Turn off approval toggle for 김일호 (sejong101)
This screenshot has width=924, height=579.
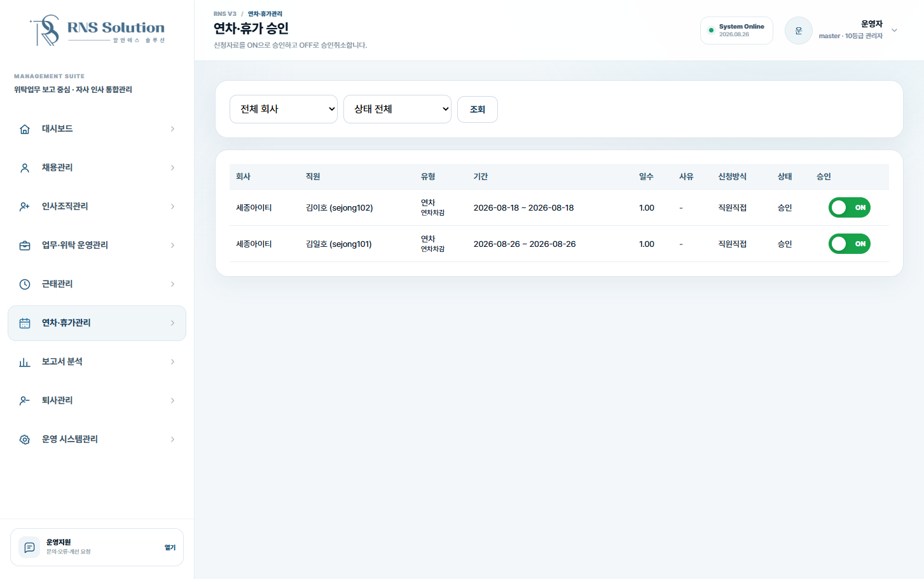(850, 244)
